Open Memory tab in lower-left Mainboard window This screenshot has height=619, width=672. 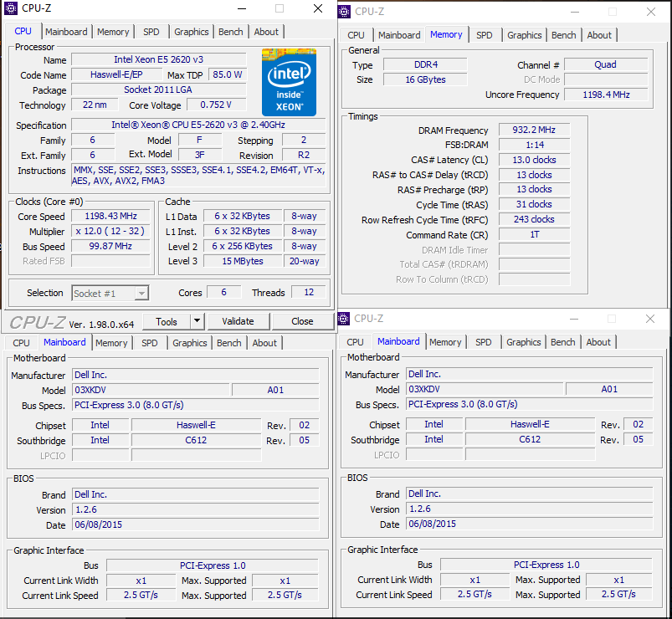pyautogui.click(x=111, y=343)
